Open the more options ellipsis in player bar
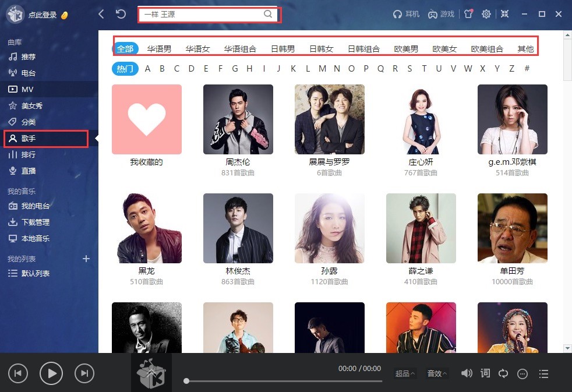This screenshot has height=392, width=572. [x=522, y=374]
